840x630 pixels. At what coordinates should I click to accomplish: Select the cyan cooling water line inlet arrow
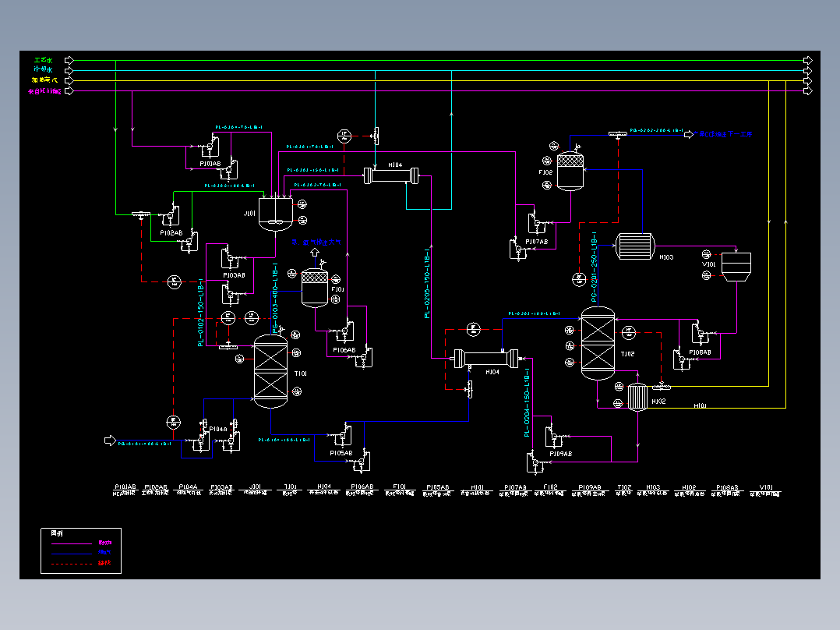click(69, 70)
